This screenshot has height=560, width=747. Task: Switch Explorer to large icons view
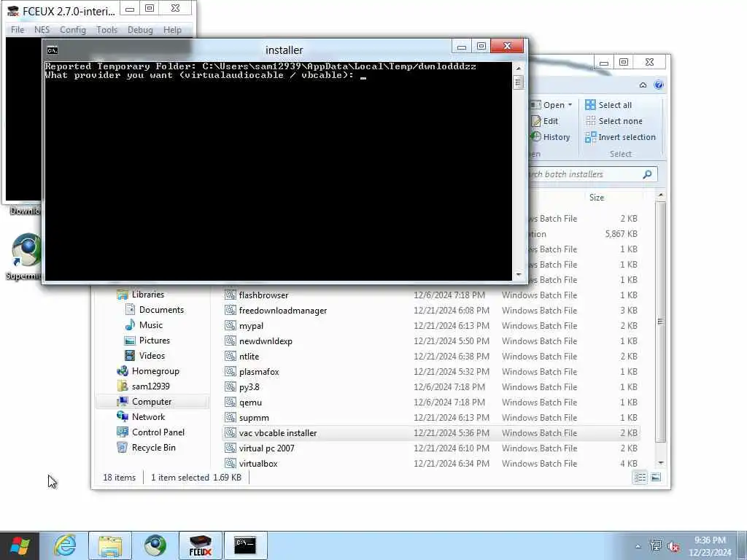656,477
